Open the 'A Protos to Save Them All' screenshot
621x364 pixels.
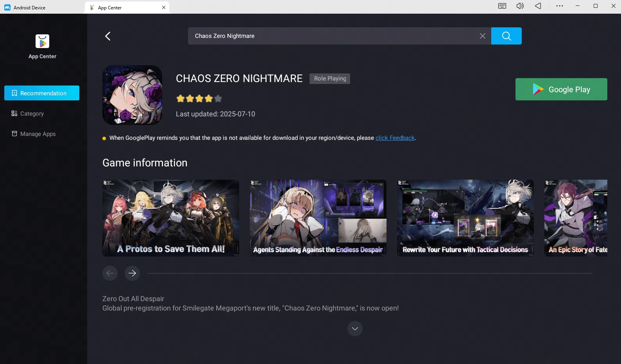[x=171, y=218]
